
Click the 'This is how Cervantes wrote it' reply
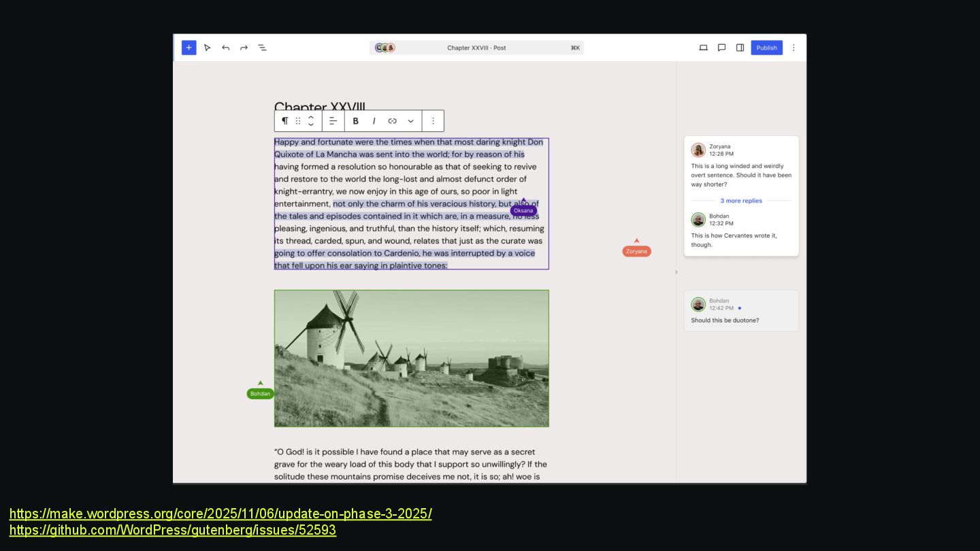point(734,240)
